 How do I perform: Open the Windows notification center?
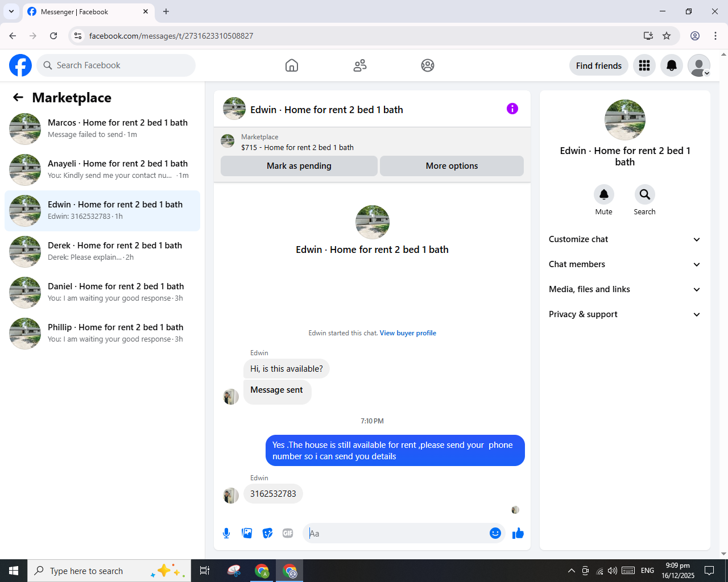[x=709, y=571]
